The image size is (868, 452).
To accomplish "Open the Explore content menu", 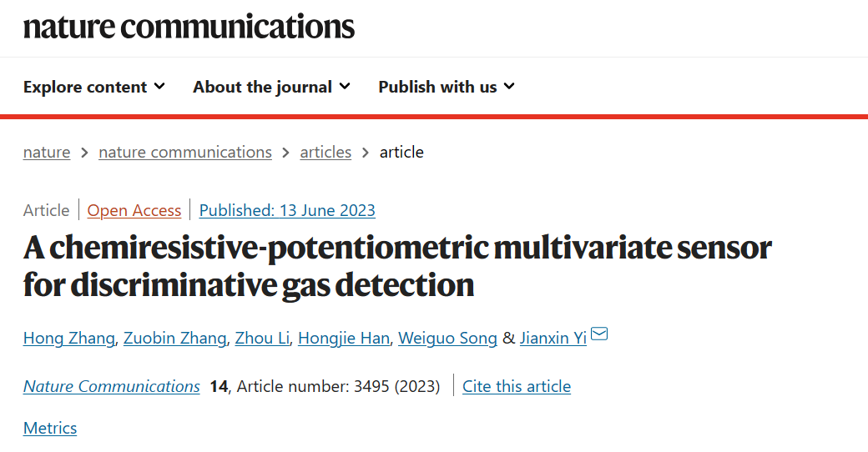I will pos(94,87).
